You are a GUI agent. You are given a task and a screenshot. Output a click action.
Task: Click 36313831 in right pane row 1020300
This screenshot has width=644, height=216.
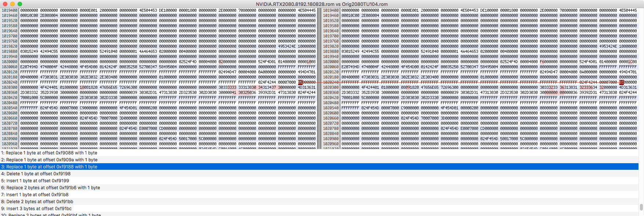click(x=568, y=87)
